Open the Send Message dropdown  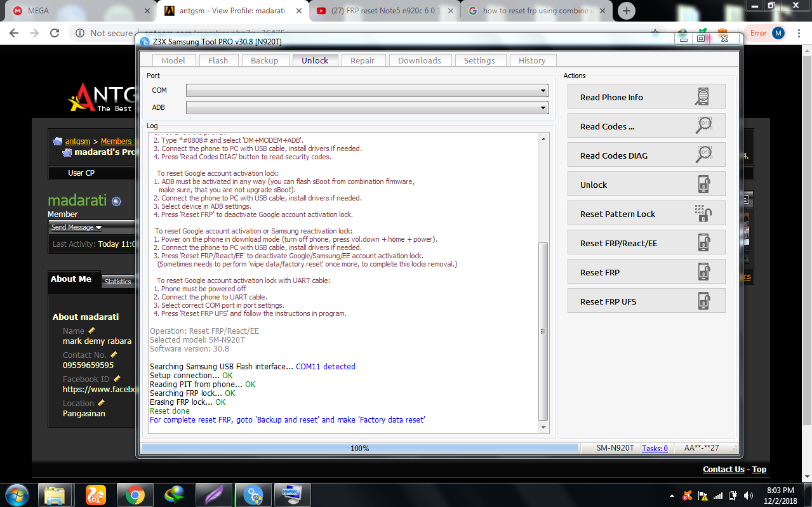click(77, 227)
